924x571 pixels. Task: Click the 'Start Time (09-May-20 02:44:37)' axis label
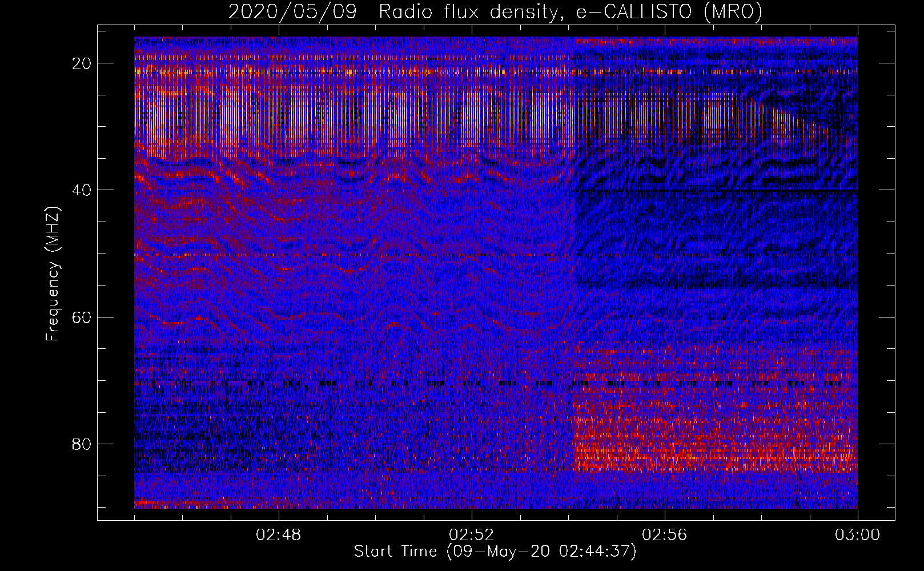[x=495, y=552]
